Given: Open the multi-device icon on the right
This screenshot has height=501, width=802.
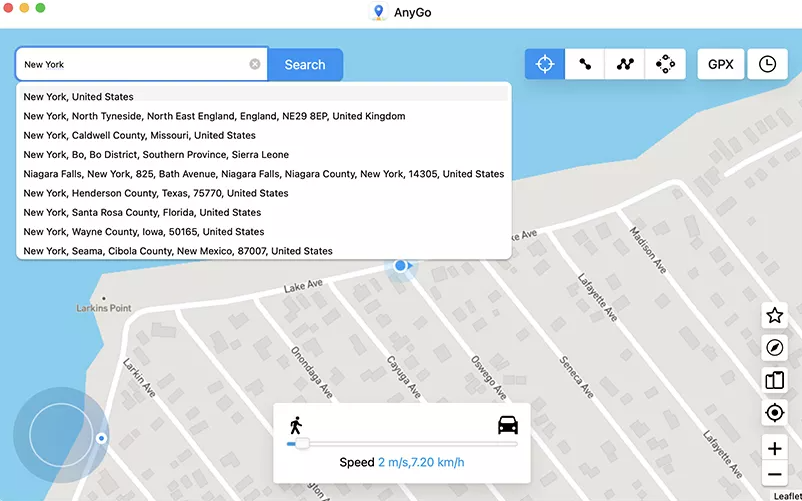Looking at the screenshot, I should [x=774, y=380].
